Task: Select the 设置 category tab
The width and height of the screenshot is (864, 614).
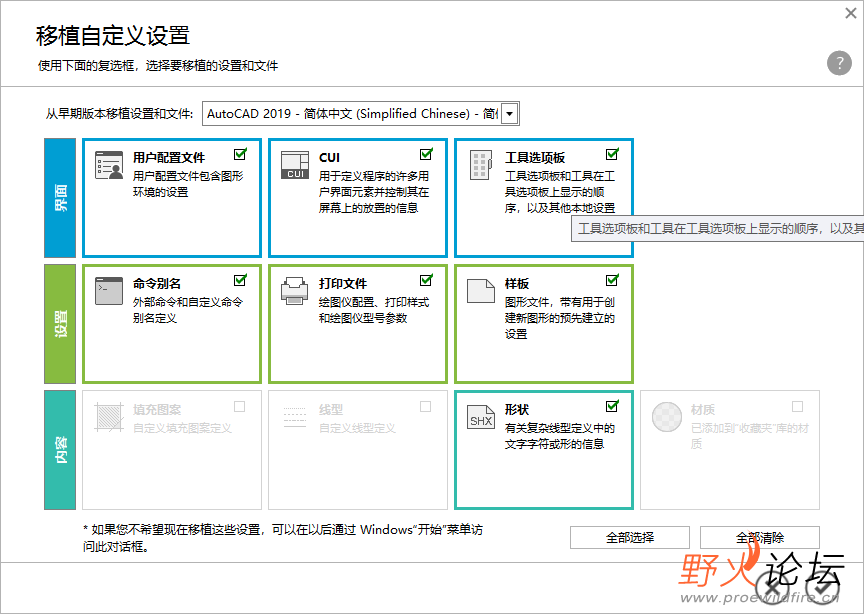Action: pos(60,324)
